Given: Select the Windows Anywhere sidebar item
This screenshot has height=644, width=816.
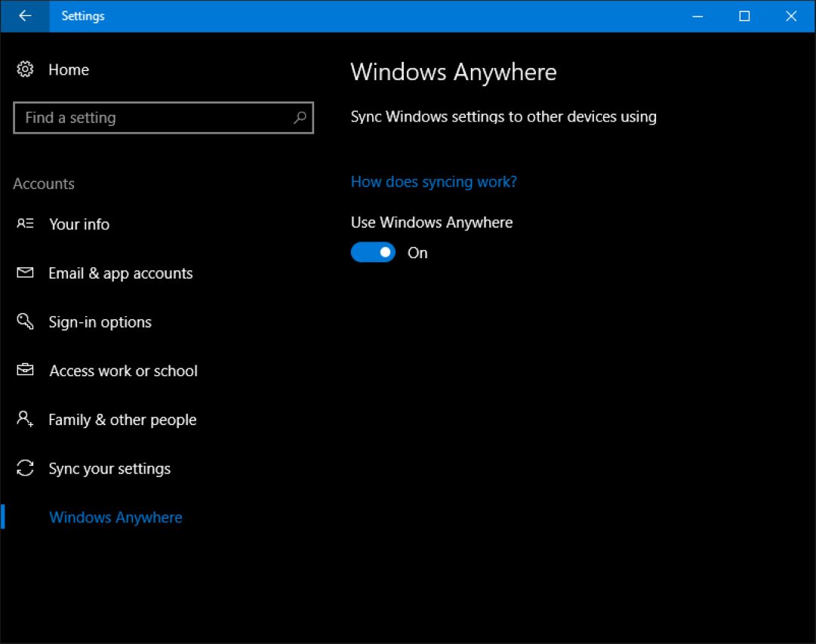Looking at the screenshot, I should pyautogui.click(x=115, y=517).
